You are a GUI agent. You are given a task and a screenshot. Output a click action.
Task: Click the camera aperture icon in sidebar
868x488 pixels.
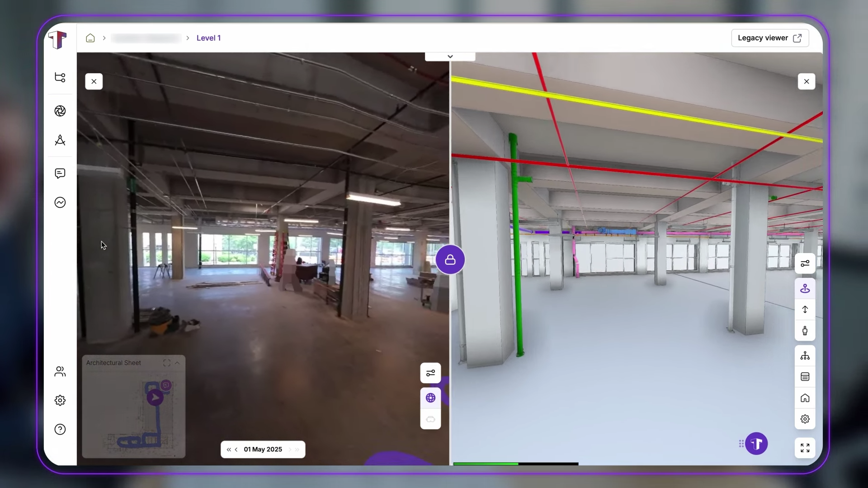pyautogui.click(x=60, y=111)
